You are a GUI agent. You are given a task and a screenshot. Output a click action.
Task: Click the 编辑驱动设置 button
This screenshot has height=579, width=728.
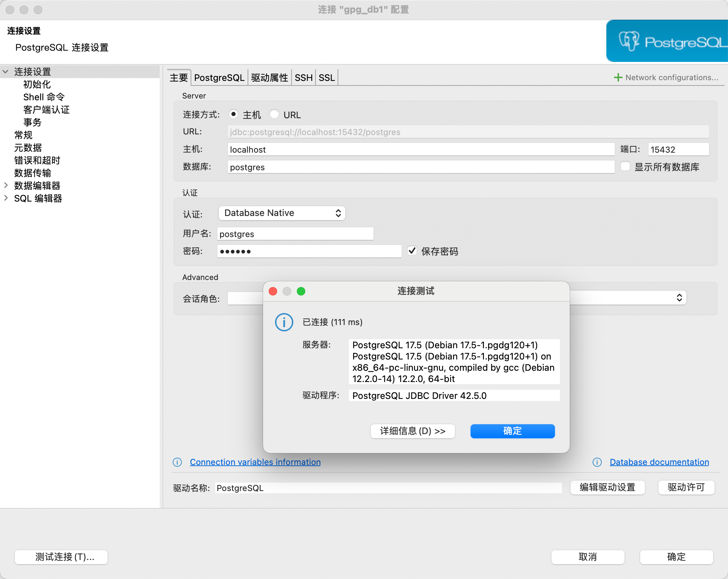[608, 488]
